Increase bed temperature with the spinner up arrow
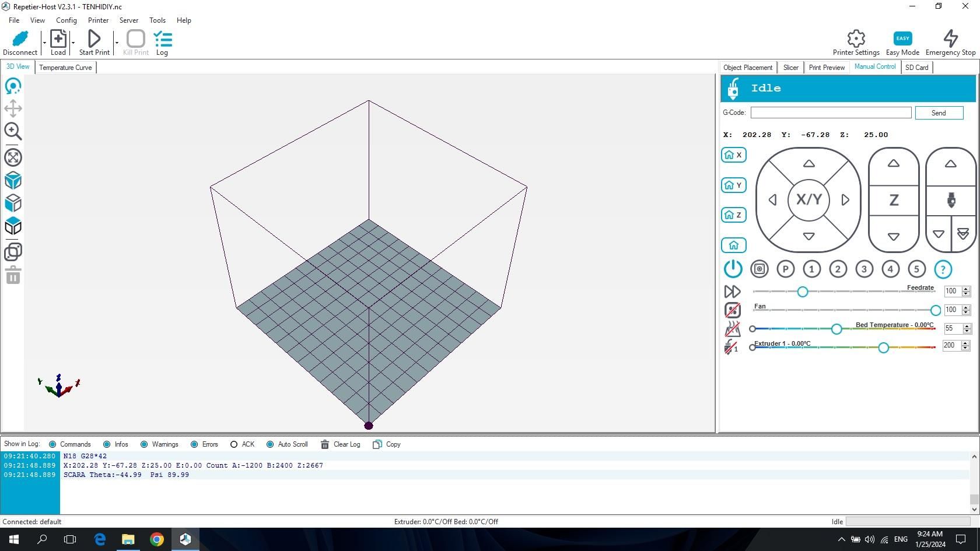The width and height of the screenshot is (980, 551). pos(967,326)
